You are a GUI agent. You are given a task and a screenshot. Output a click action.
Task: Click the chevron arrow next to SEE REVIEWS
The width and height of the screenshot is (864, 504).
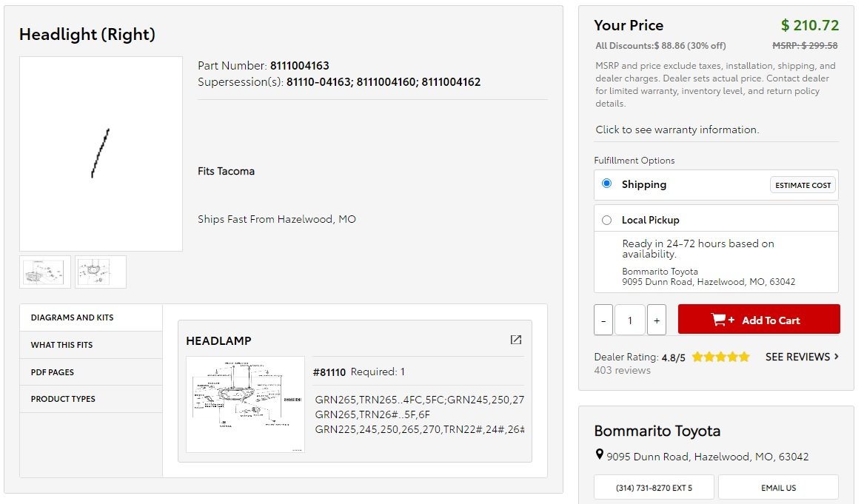click(837, 357)
